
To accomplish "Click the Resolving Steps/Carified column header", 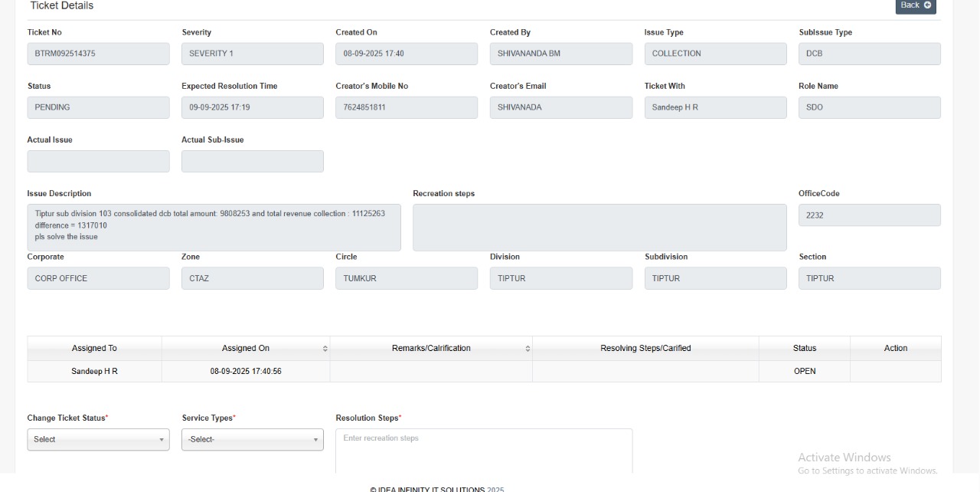I will click(x=645, y=348).
